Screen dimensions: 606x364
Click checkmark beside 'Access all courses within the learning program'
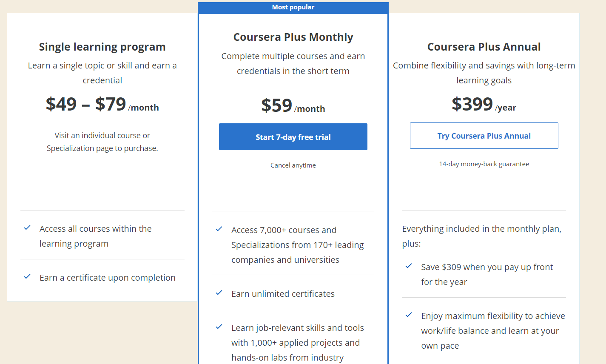click(27, 228)
